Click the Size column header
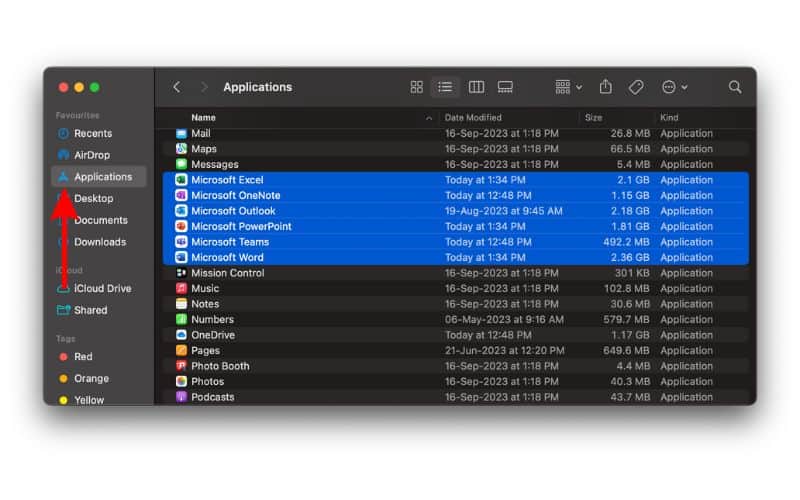This screenshot has width=800, height=500. 594,118
